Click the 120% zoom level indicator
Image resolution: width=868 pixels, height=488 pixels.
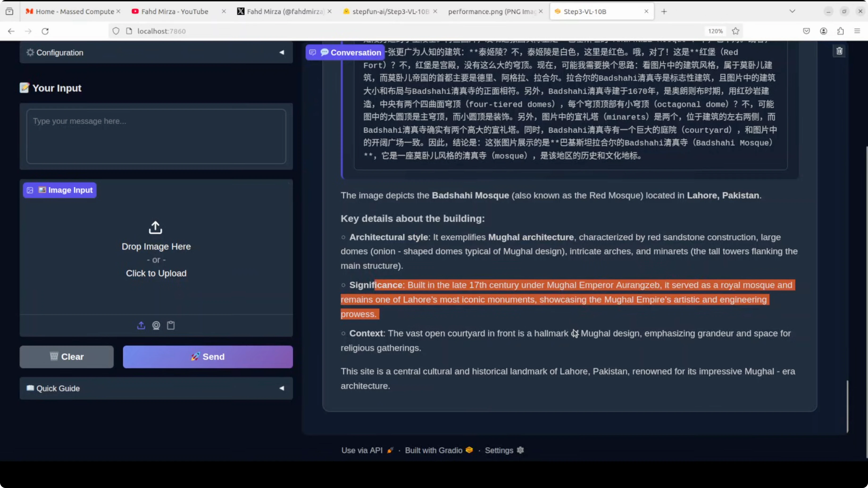(715, 31)
